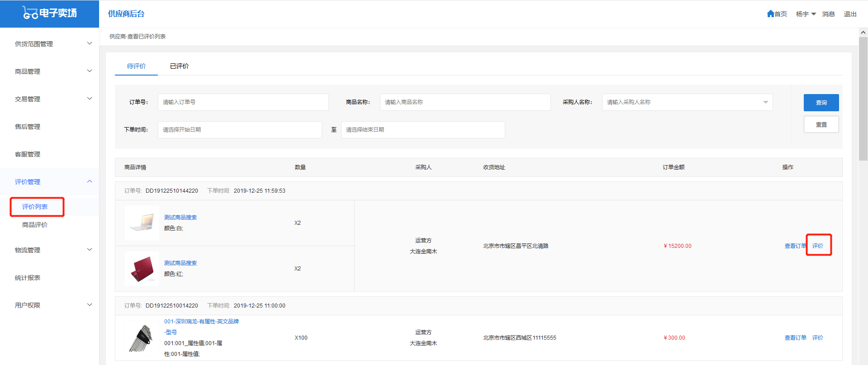This screenshot has height=365, width=868.
Task: Click 查看订单 for the ¥300.00 order
Action: [x=796, y=338]
